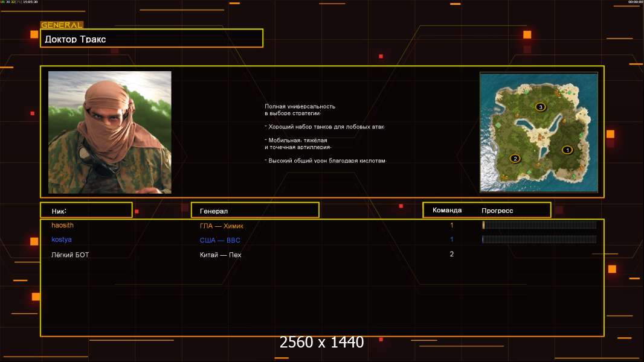Click start position marker 1 on minimap
Screen dimensions: 644x362
pyautogui.click(x=567, y=150)
